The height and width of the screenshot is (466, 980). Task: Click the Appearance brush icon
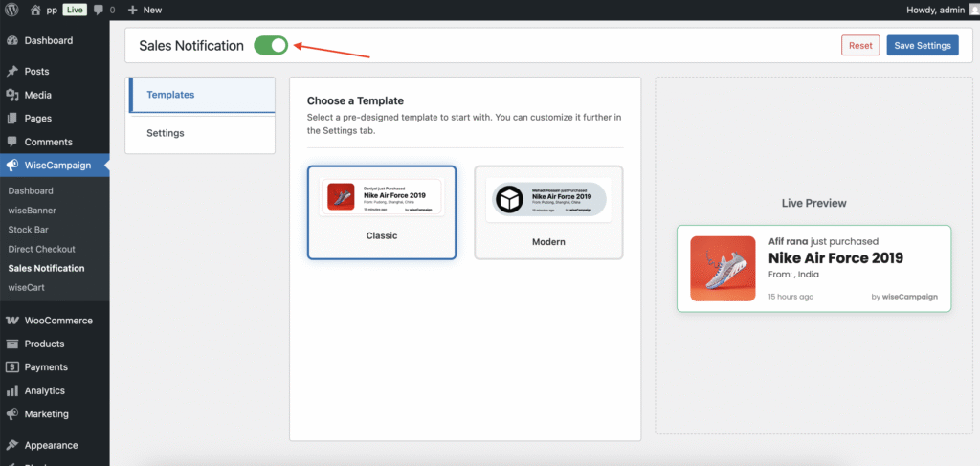click(11, 445)
